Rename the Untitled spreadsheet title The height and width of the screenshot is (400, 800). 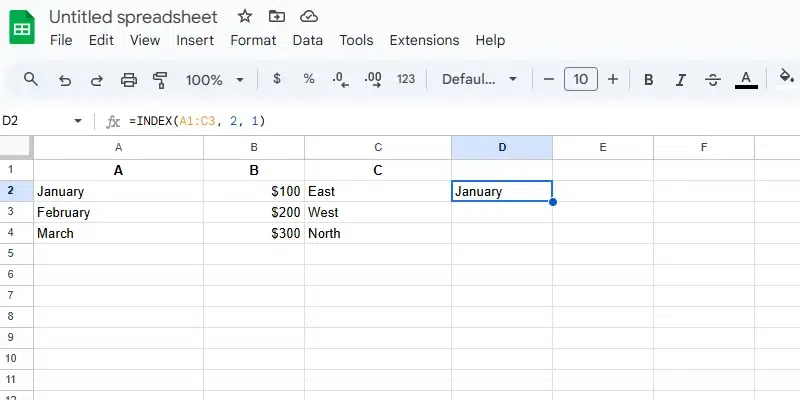[133, 17]
